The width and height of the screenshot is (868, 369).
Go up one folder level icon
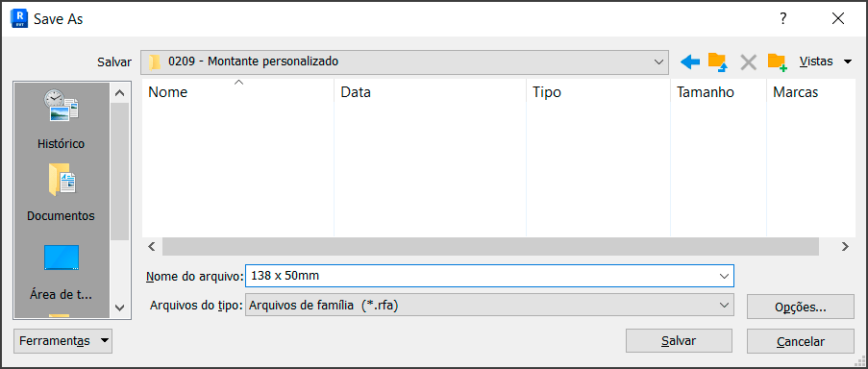click(x=718, y=61)
